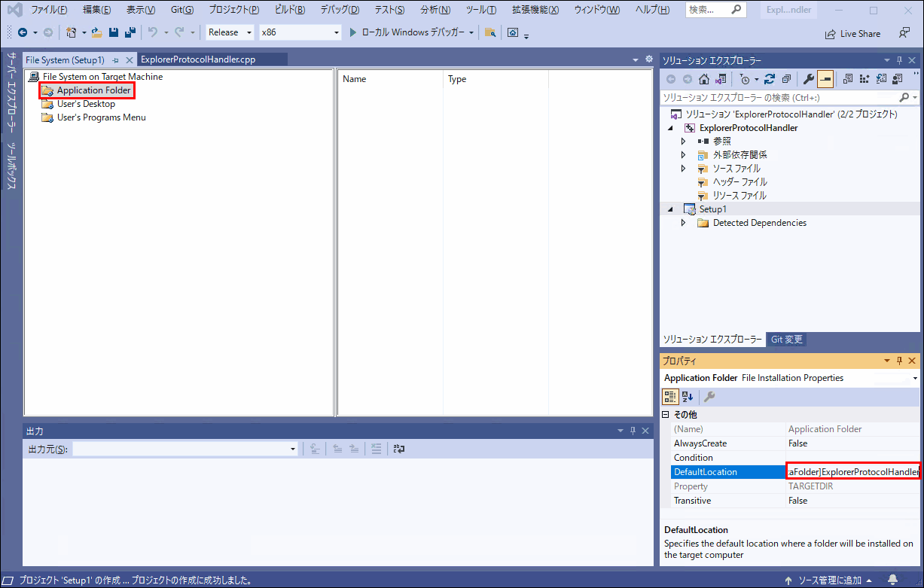Click the Registry Editor icon in Solution Explorer
Viewport: 924px width, 588px height.
[x=865, y=79]
